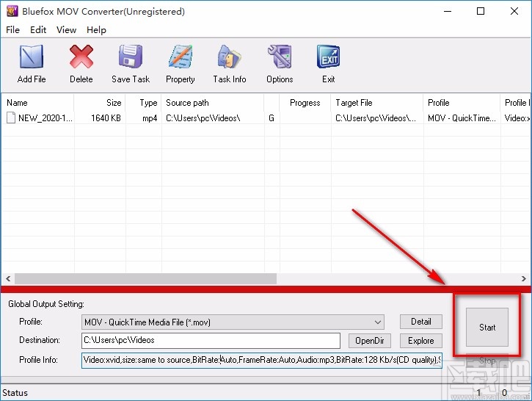
Task: Sort by the Name column header
Action: click(37, 103)
